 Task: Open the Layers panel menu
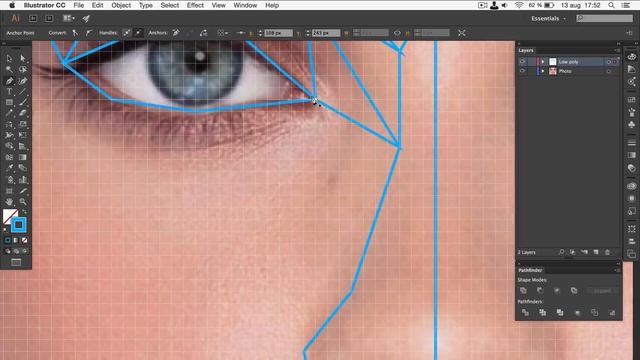tap(617, 51)
